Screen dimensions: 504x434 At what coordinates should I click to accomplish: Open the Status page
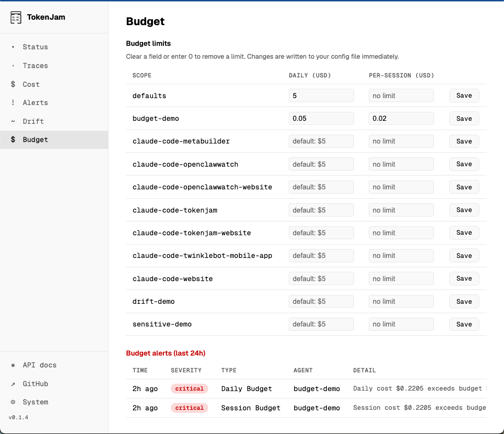(54, 47)
